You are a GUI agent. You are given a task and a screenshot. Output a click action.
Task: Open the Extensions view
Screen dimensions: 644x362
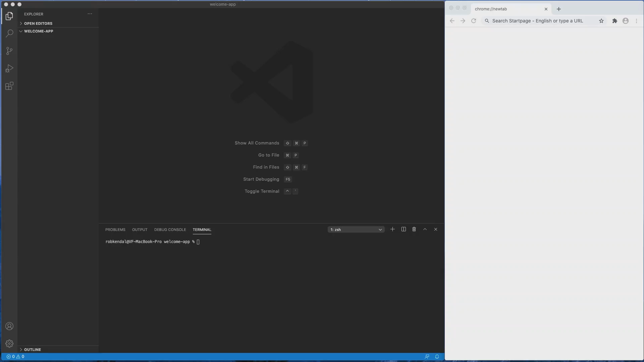(x=9, y=86)
